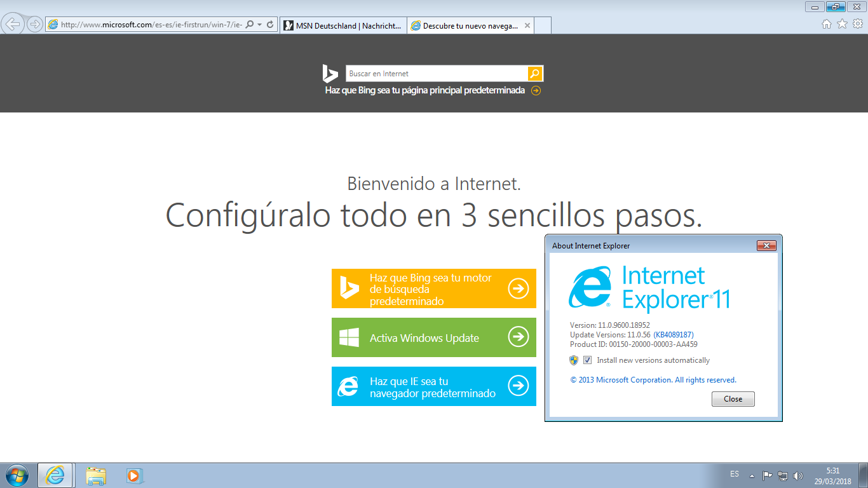Screen dimensions: 868x488
Task: Show hidden tray icons arrow
Action: [x=752, y=475]
